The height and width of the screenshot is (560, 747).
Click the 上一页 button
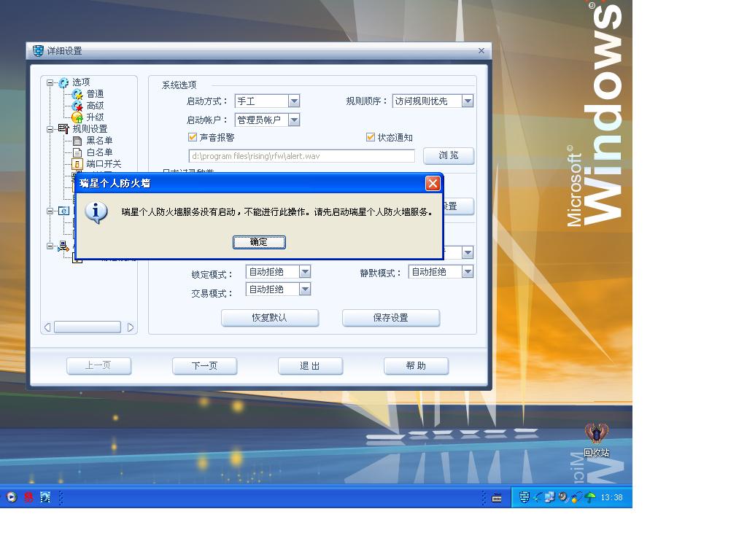click(98, 366)
